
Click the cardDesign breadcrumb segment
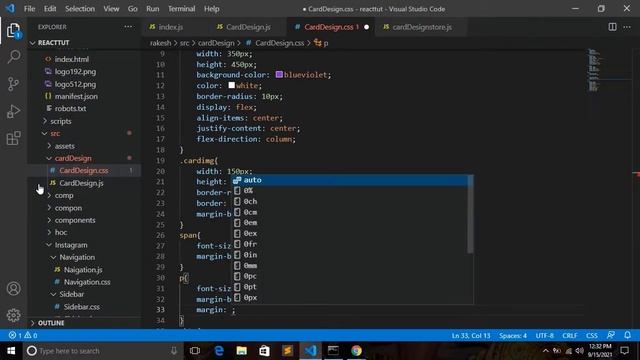[x=216, y=43]
